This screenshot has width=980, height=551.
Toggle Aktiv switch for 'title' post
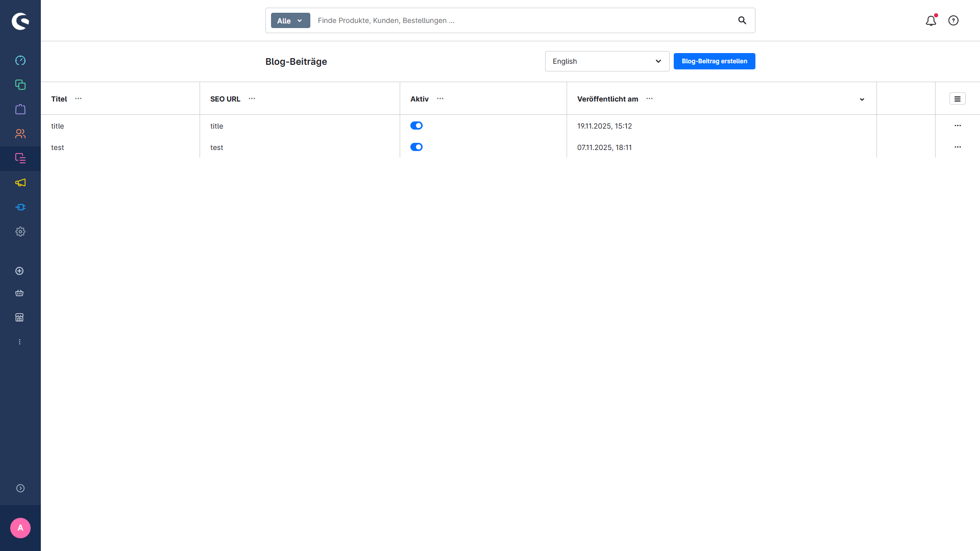[x=416, y=126]
